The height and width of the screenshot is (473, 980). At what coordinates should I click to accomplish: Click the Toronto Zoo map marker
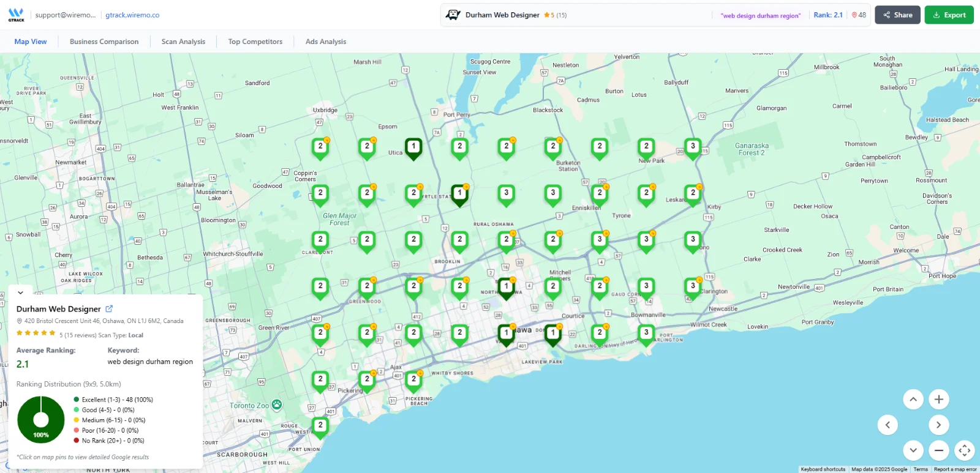[x=277, y=404]
